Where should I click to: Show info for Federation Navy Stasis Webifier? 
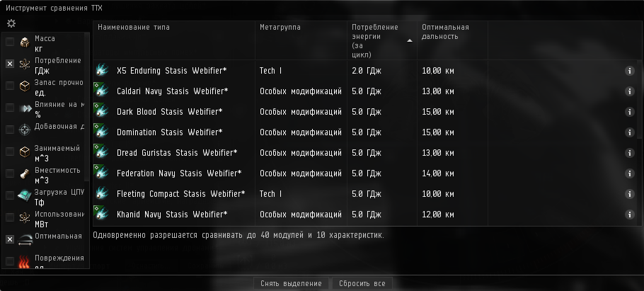click(629, 173)
